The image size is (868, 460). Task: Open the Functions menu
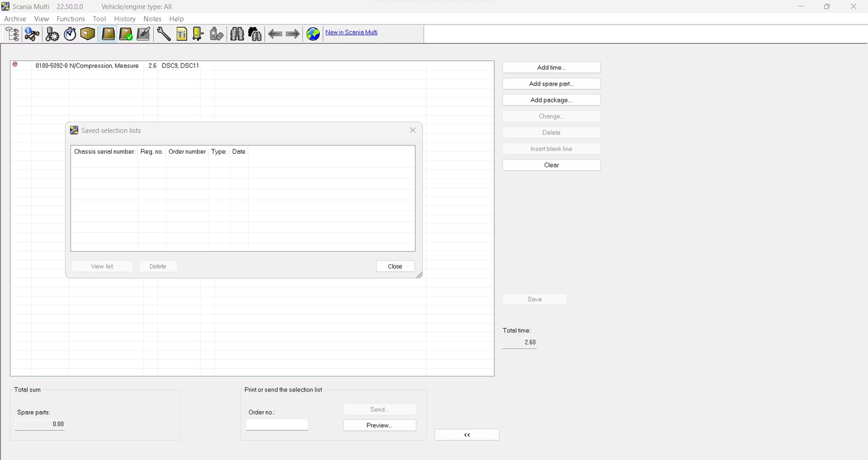[70, 19]
